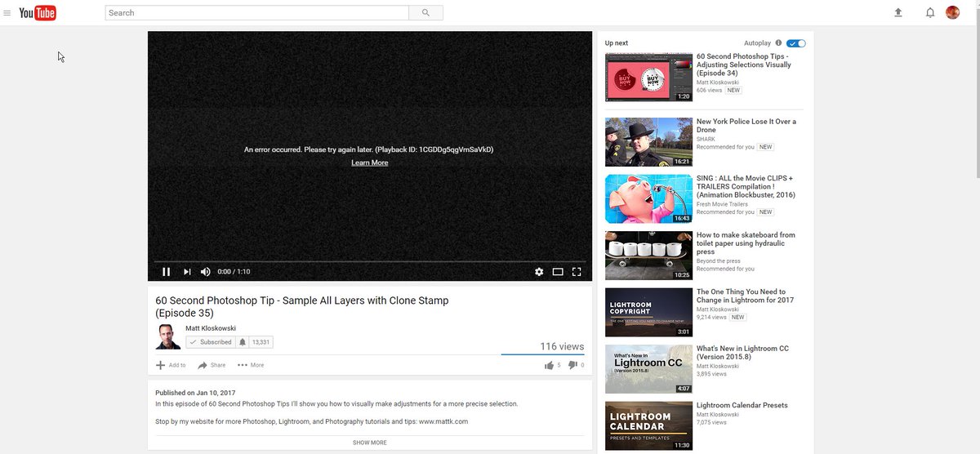The image size is (980, 454).
Task: Open 'Lightroom Calendar Presets' title
Action: click(x=742, y=405)
